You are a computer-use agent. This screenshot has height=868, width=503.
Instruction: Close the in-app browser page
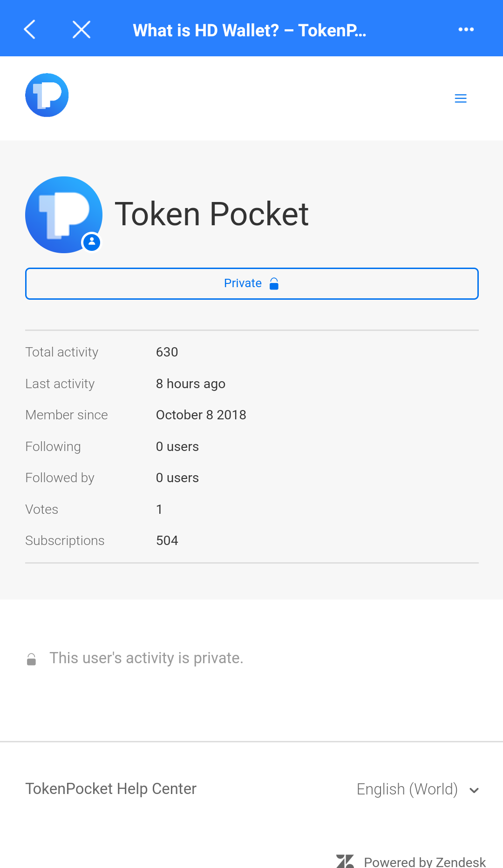click(x=82, y=29)
